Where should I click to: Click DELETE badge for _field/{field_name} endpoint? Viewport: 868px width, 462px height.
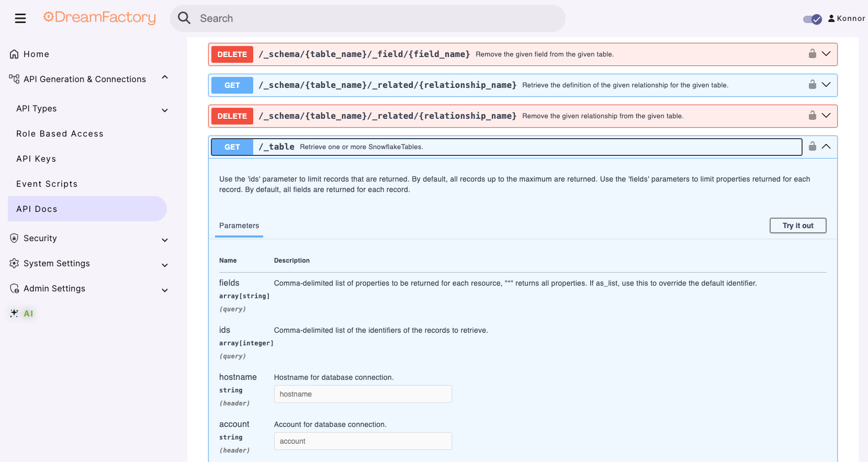232,54
